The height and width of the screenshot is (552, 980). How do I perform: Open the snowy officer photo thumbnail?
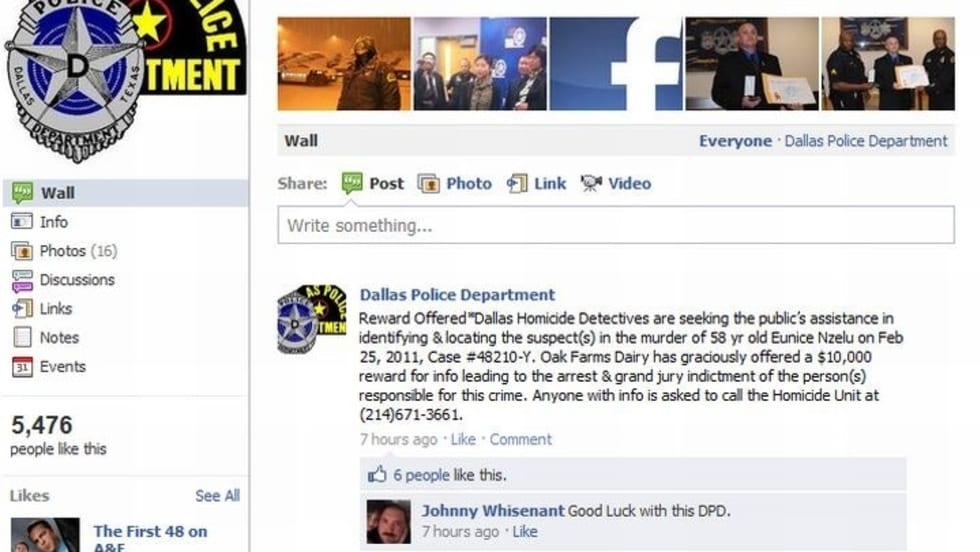click(x=344, y=64)
